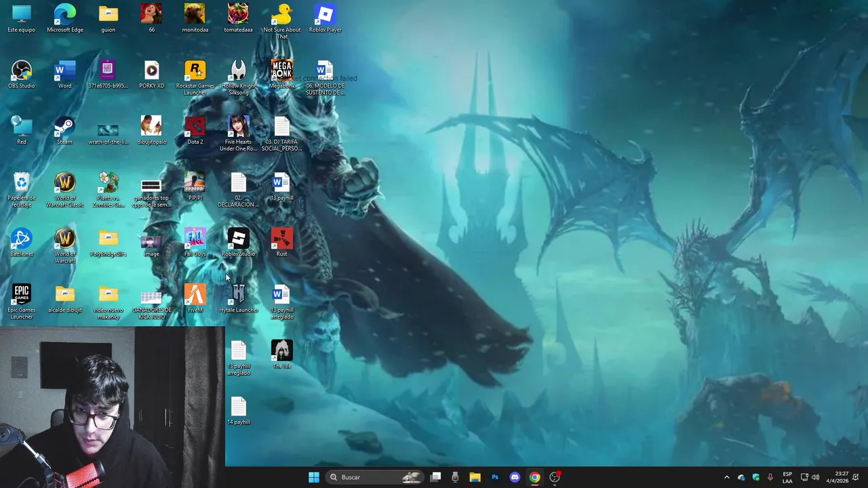
Task: Launch The Isle game icon
Action: pos(281,354)
